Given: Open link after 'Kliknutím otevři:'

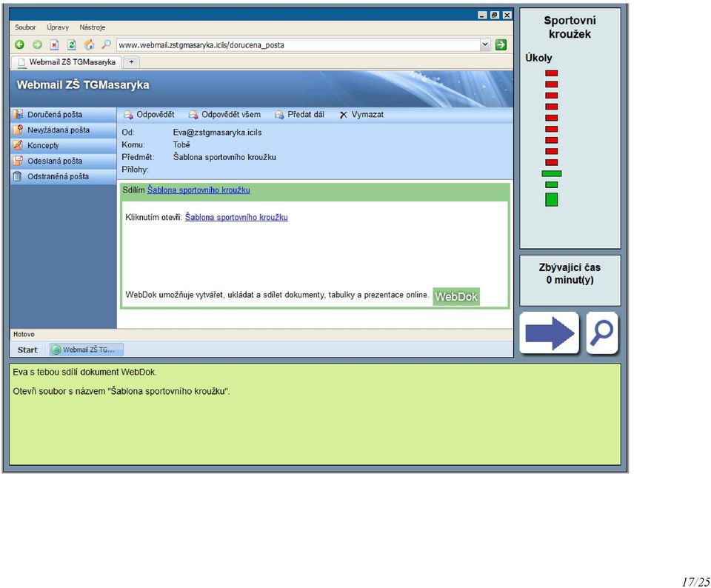Looking at the screenshot, I should click(x=236, y=217).
